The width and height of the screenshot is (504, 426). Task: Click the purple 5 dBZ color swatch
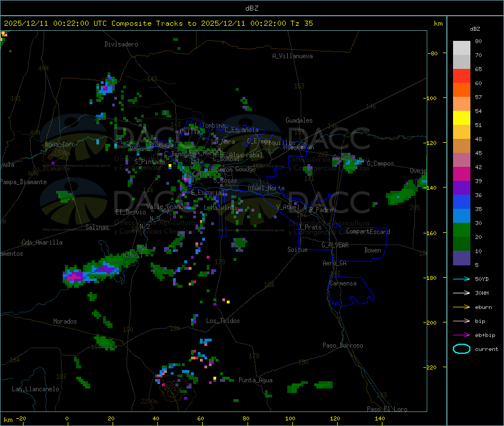click(x=461, y=258)
